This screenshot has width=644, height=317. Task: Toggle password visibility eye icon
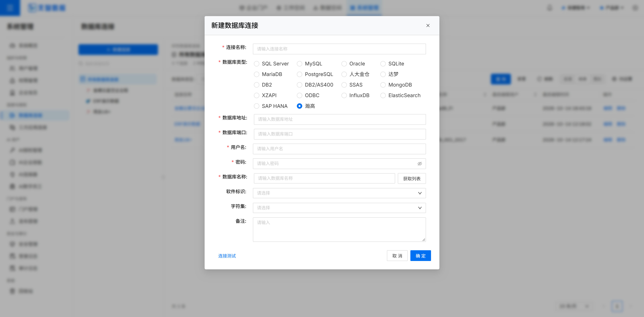point(419,164)
